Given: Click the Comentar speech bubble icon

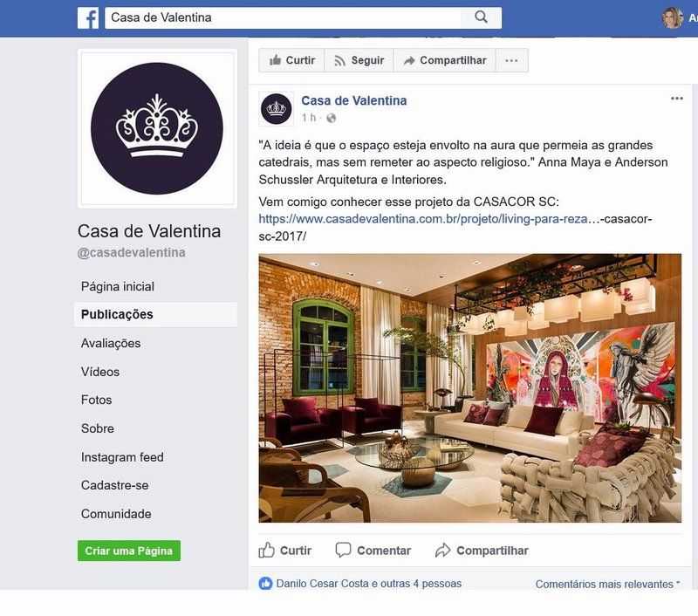Looking at the screenshot, I should (x=343, y=551).
